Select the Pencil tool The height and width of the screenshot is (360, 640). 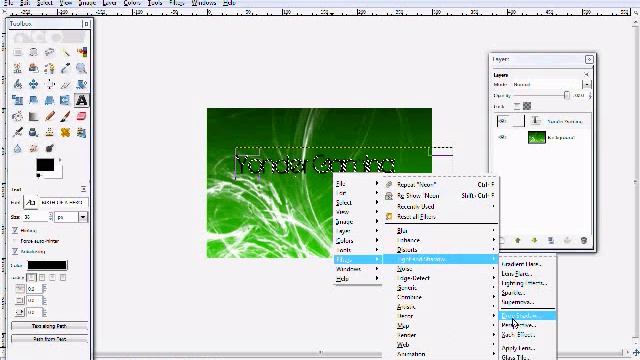point(49,116)
